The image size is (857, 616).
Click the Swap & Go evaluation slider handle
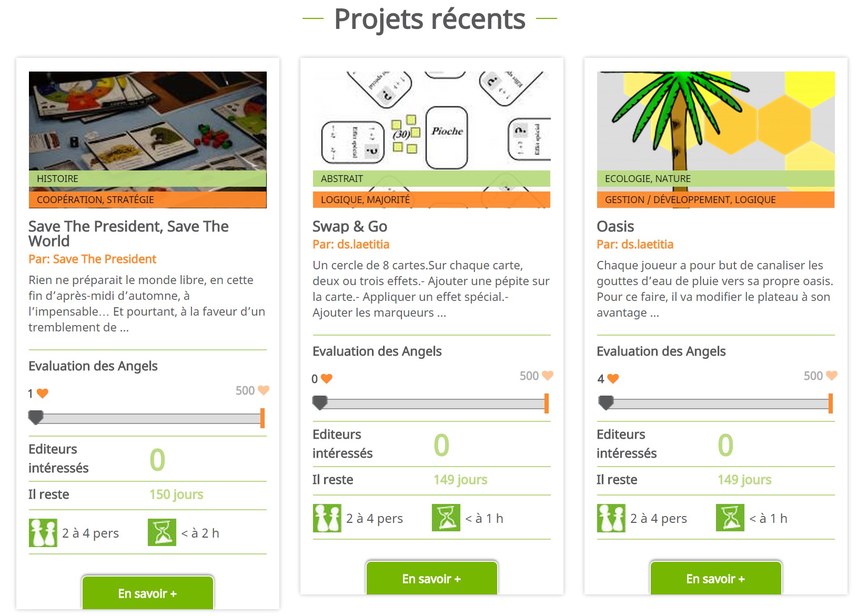[320, 403]
